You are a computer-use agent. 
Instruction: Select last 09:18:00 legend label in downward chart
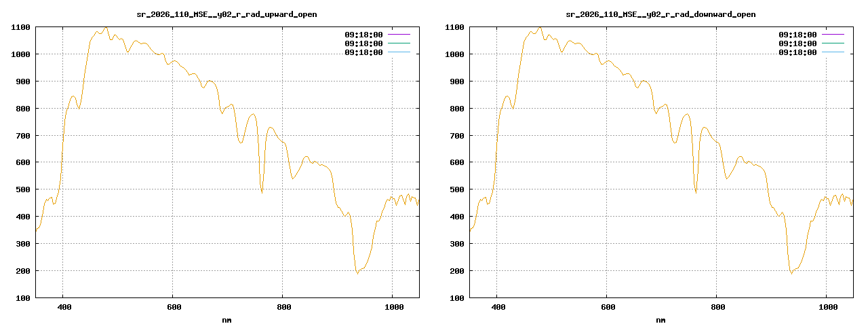click(x=797, y=52)
